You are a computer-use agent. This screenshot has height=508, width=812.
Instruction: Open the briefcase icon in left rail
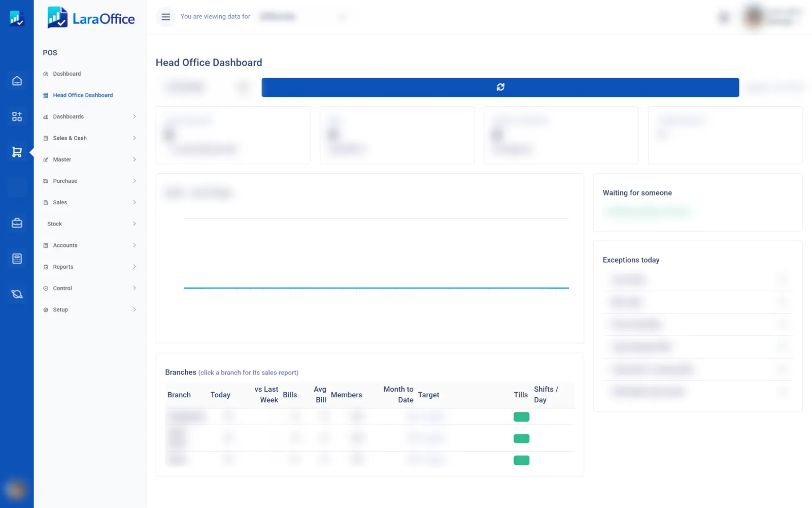click(17, 223)
